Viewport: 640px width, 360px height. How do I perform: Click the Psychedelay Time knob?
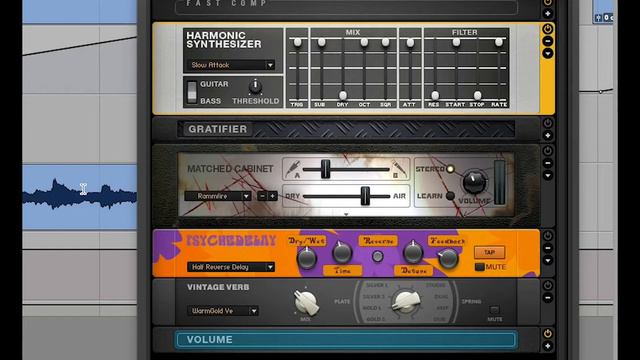(342, 253)
